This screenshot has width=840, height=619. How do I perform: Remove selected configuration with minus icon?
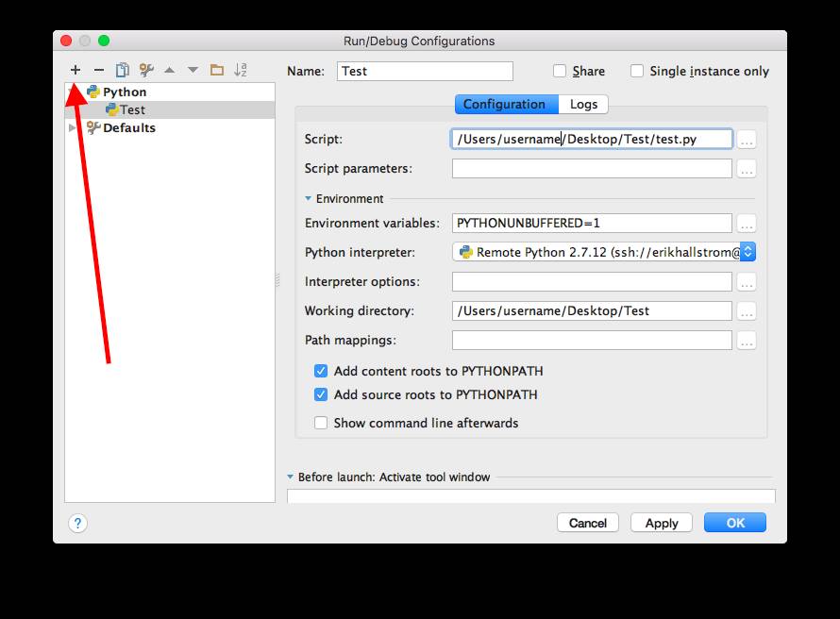(x=99, y=70)
